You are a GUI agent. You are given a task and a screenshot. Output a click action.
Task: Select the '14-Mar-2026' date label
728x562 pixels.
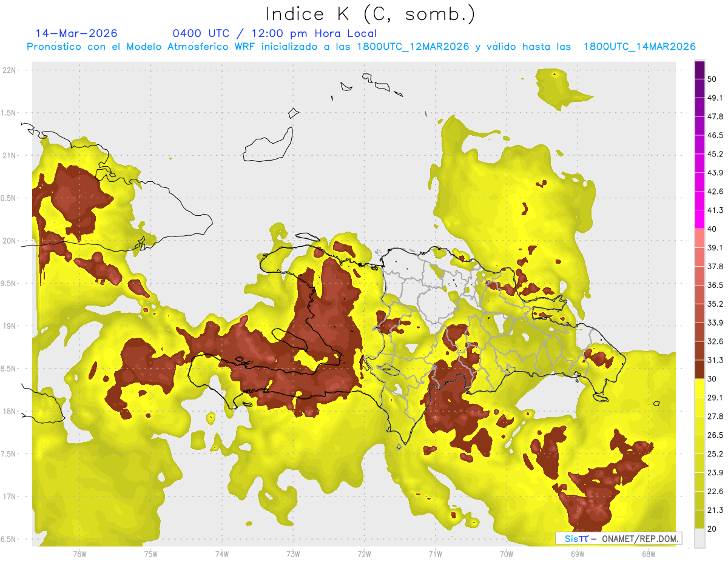tap(76, 33)
